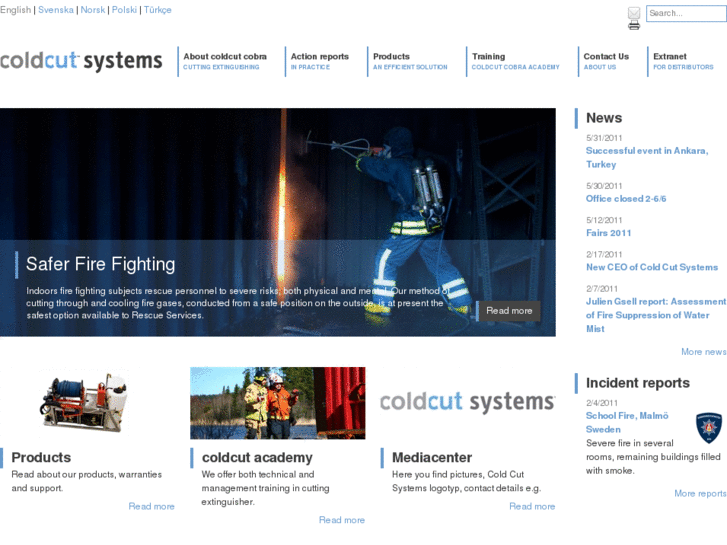
Task: Open the Safer Fire Fighting heading
Action: click(101, 264)
